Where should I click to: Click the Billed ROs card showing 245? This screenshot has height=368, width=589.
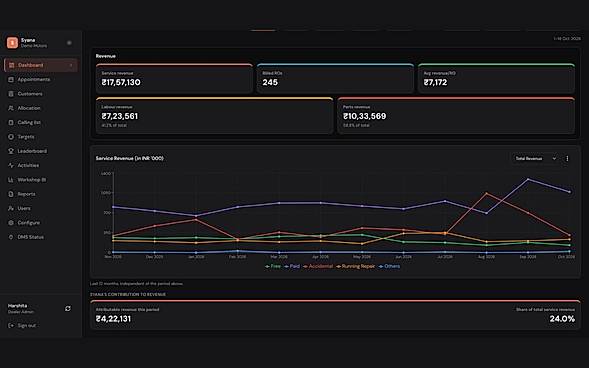335,78
